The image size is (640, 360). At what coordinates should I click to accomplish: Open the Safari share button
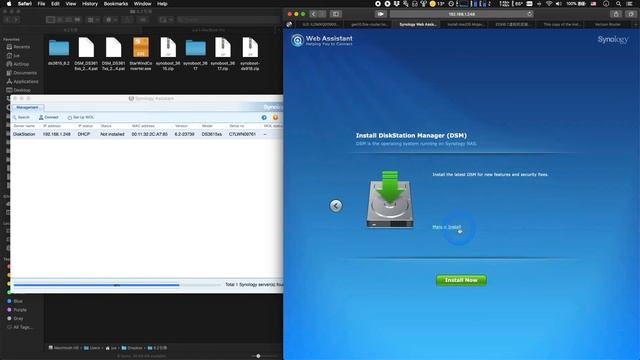point(616,14)
